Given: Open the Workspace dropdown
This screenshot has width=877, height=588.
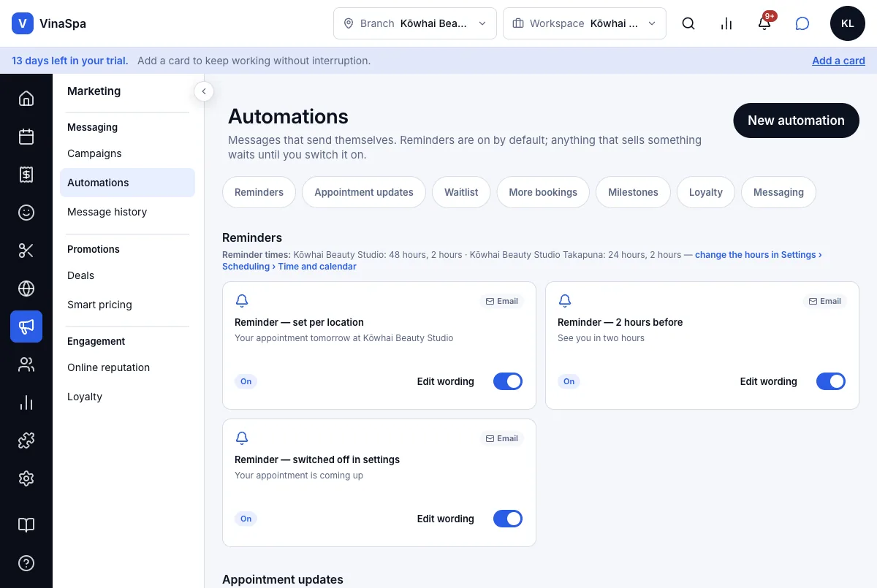Looking at the screenshot, I should (585, 23).
